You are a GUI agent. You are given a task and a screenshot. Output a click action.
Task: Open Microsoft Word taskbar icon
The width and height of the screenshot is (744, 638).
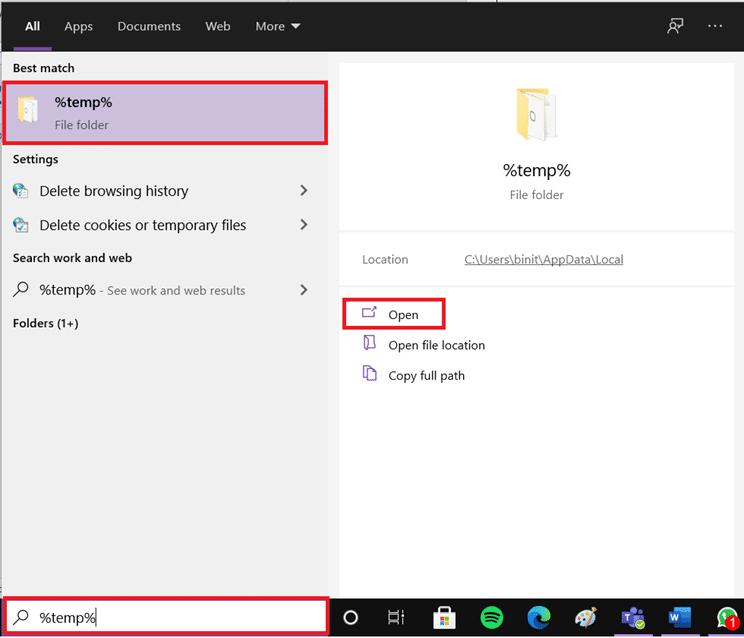click(x=680, y=617)
